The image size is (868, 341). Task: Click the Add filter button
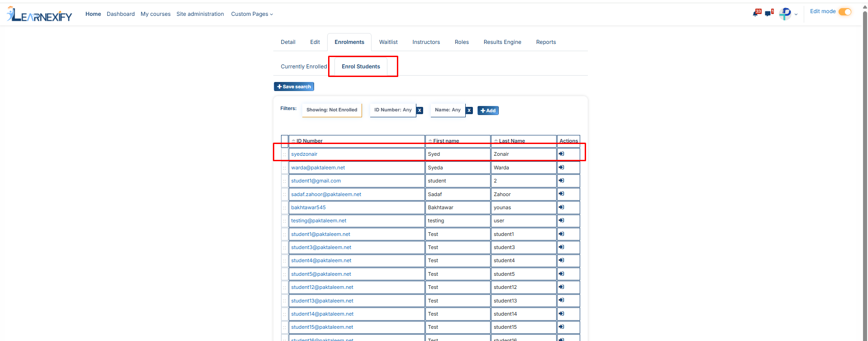[488, 110]
